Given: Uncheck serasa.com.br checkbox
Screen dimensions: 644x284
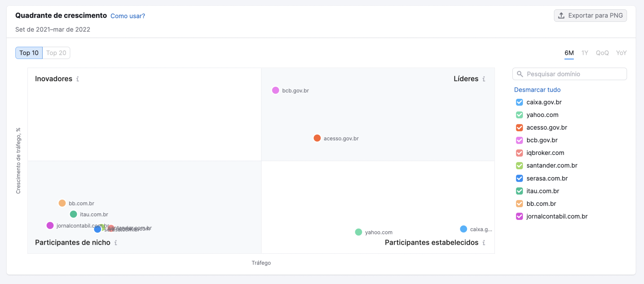Looking at the screenshot, I should 519,178.
